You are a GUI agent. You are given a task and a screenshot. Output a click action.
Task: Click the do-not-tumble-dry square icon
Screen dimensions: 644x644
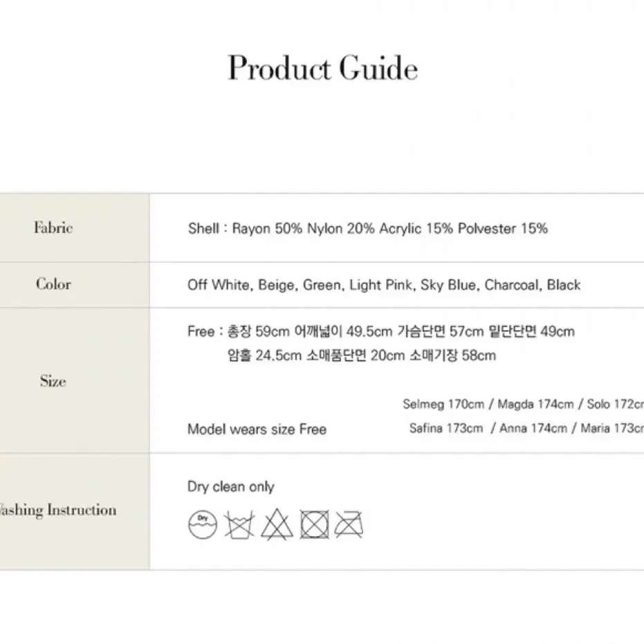point(315,524)
